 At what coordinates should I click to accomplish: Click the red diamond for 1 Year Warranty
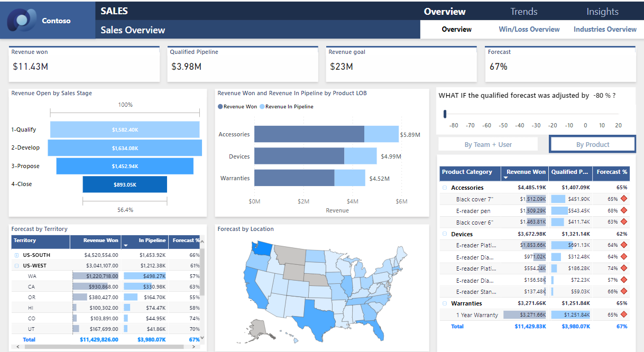624,314
